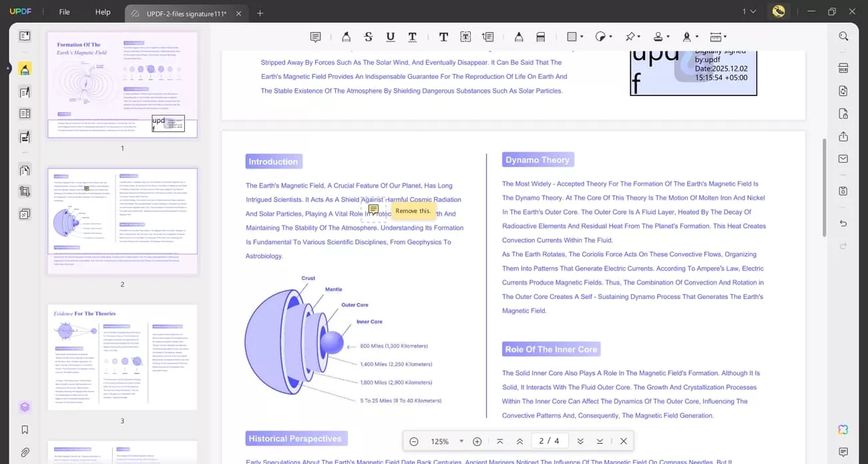
Task: Select the Strikethrough text tool
Action: click(368, 37)
